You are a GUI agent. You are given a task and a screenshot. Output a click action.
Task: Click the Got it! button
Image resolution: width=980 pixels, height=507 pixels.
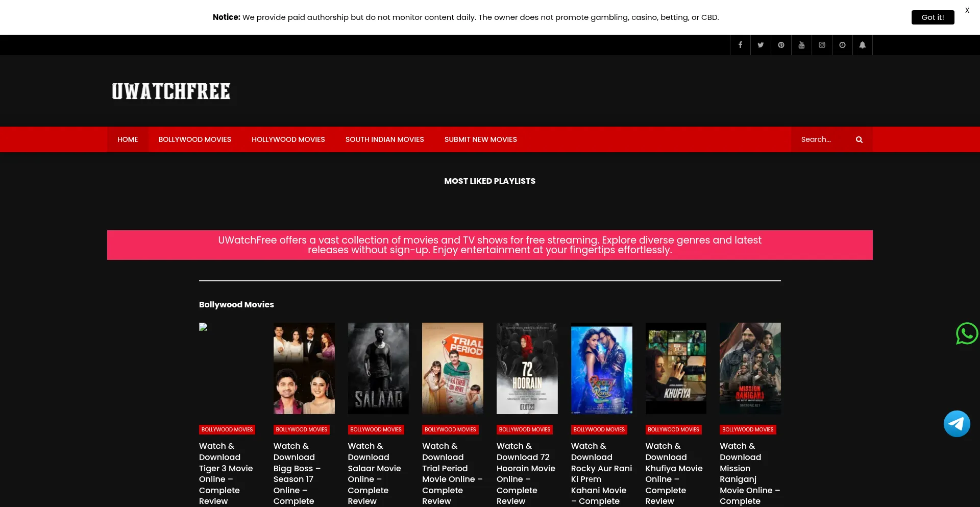pos(933,17)
